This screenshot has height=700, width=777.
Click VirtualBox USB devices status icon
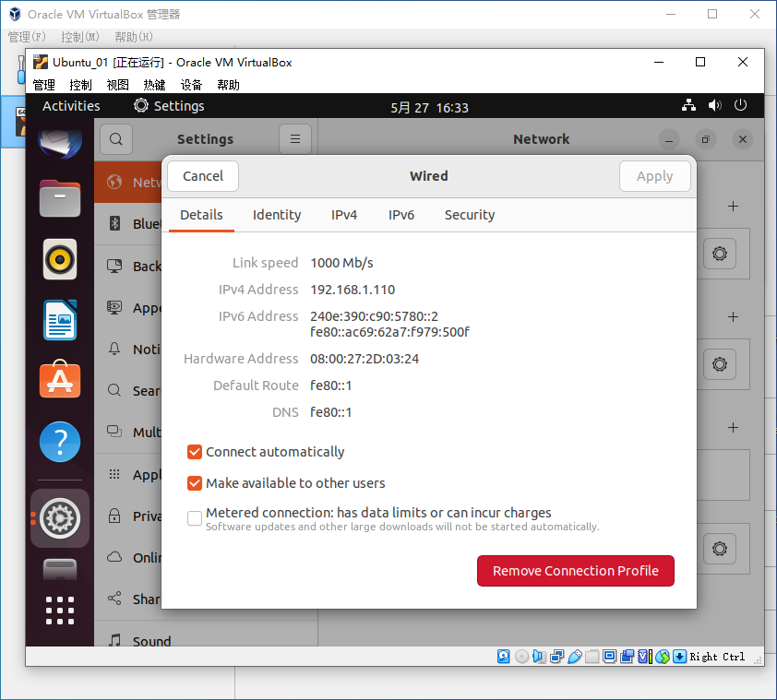pos(574,657)
